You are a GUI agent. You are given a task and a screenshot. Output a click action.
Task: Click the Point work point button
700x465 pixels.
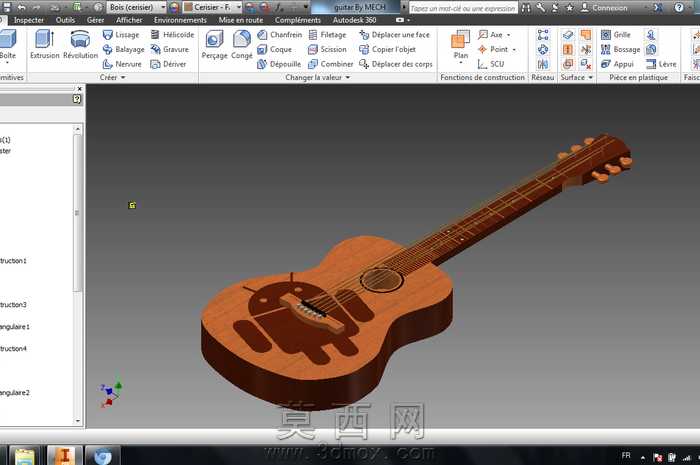point(493,49)
